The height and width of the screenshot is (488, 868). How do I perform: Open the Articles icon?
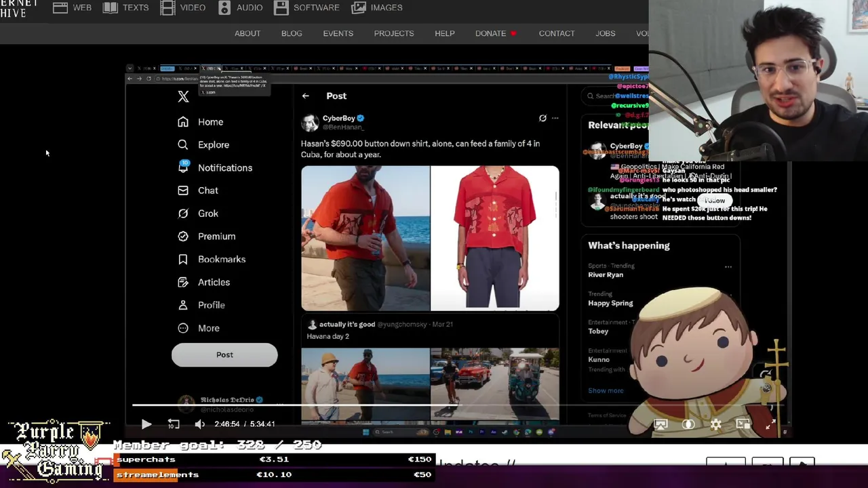click(x=183, y=282)
